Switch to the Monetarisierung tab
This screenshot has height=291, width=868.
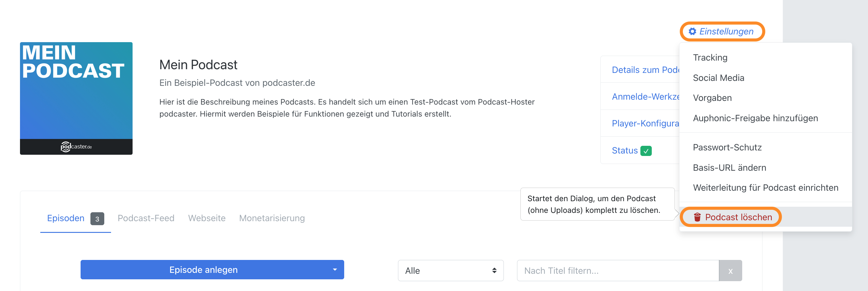click(x=272, y=218)
